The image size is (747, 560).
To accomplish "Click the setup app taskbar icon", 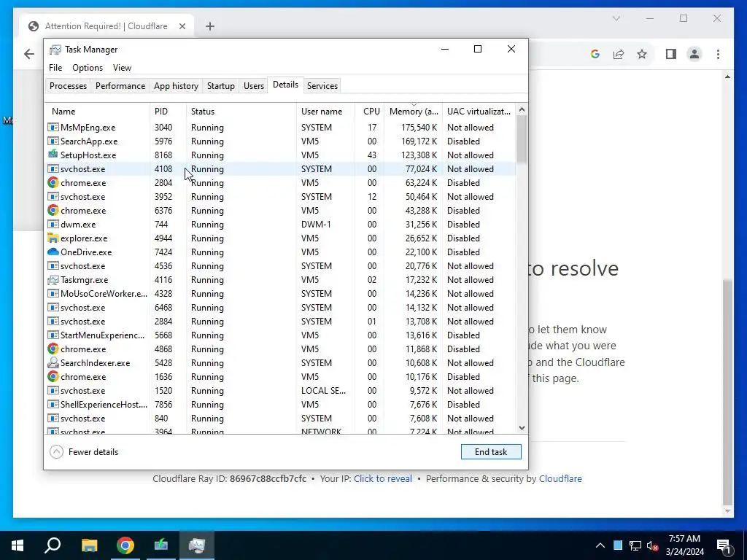I will 161,545.
